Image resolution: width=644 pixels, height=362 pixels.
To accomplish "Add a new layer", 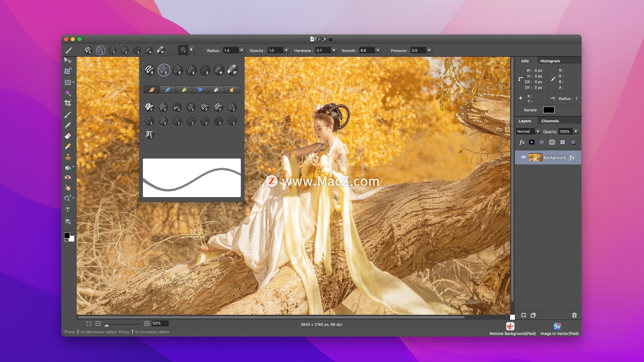I will click(x=523, y=315).
